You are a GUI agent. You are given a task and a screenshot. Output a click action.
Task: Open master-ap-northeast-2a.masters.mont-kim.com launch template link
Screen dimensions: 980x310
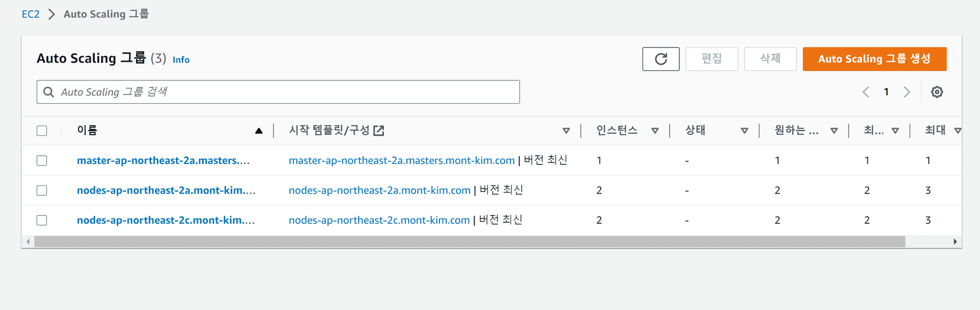coord(402,160)
